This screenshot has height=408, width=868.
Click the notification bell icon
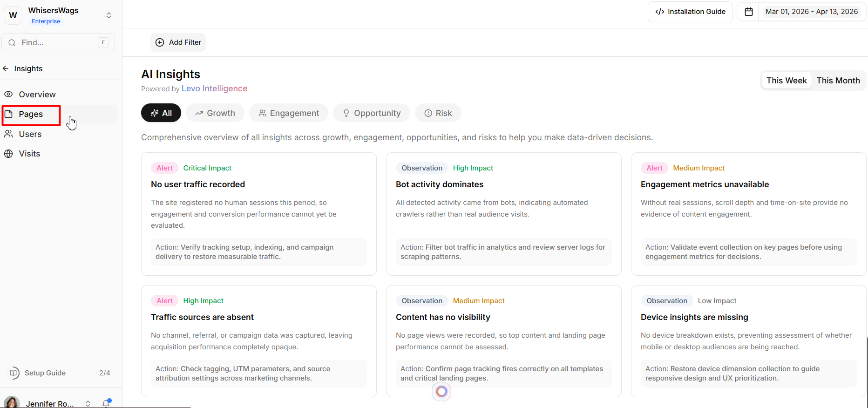click(x=106, y=403)
